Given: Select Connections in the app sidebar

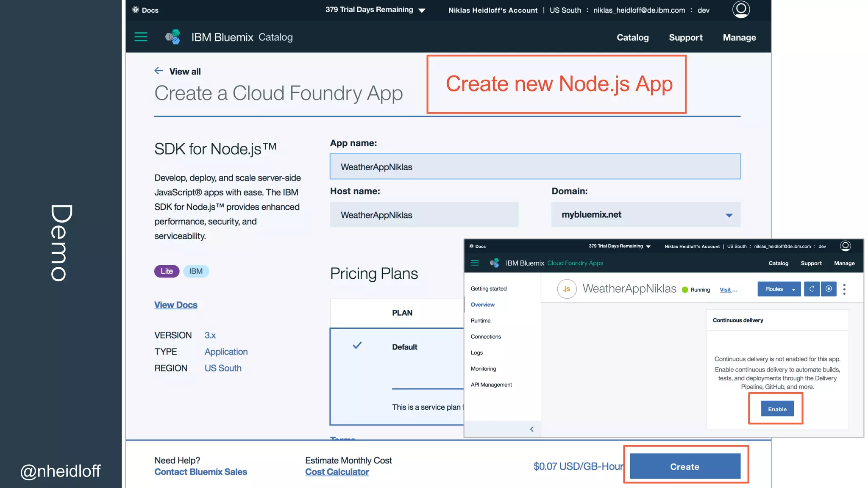Looking at the screenshot, I should coord(486,337).
